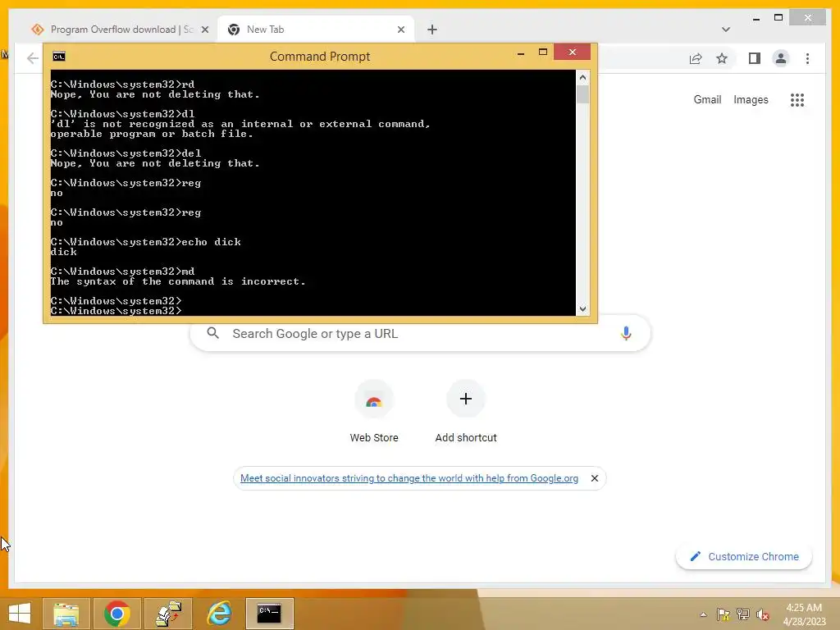Click the 'The syntax of the command is incorrect.' line
This screenshot has height=630, width=840.
coord(178,281)
